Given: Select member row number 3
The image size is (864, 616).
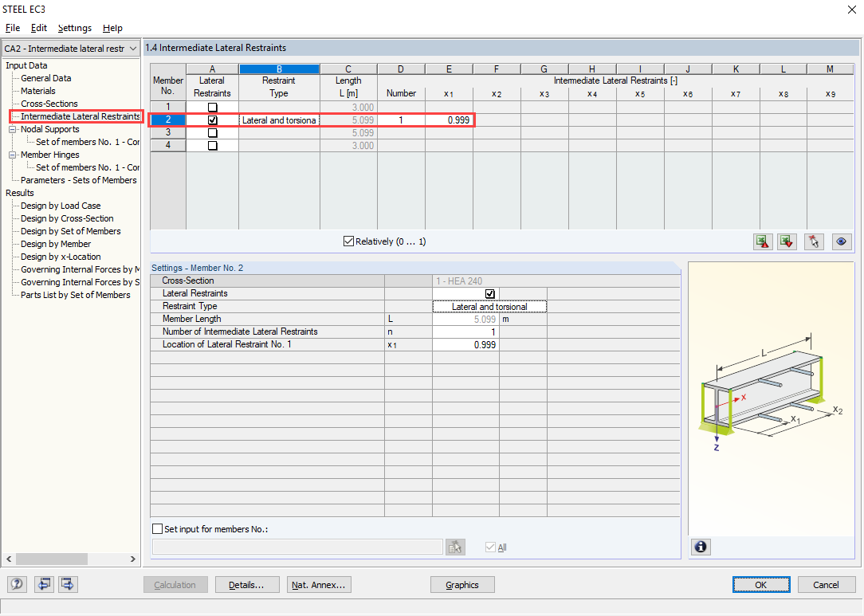Looking at the screenshot, I should 168,133.
